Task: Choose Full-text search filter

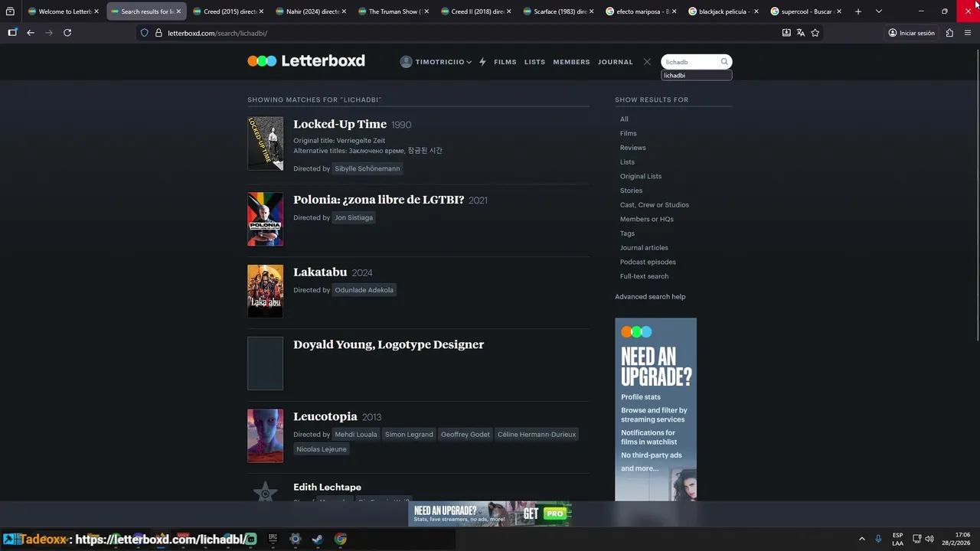Action: click(x=644, y=276)
